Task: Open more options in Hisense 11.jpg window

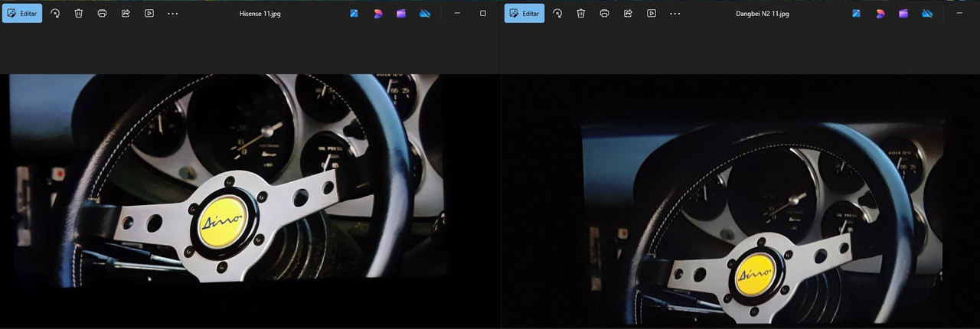Action: (x=173, y=14)
